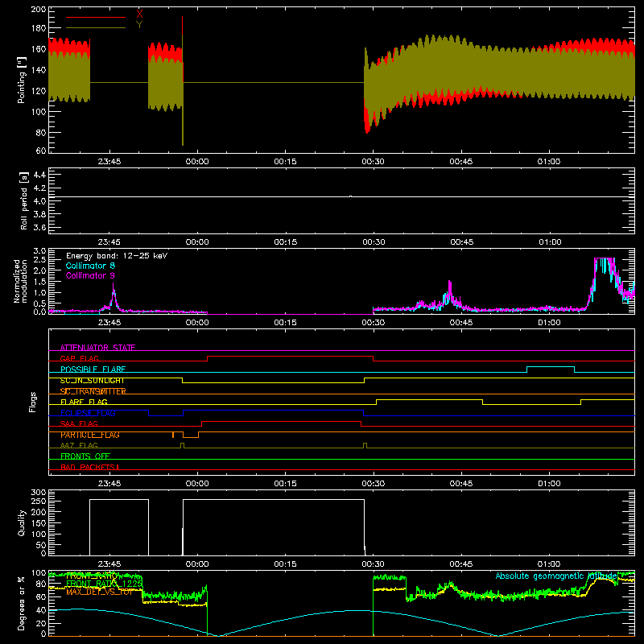Viewport: 644px width, 644px height.
Task: Click the "Normalized modulation" axis title
Action: [x=21, y=281]
